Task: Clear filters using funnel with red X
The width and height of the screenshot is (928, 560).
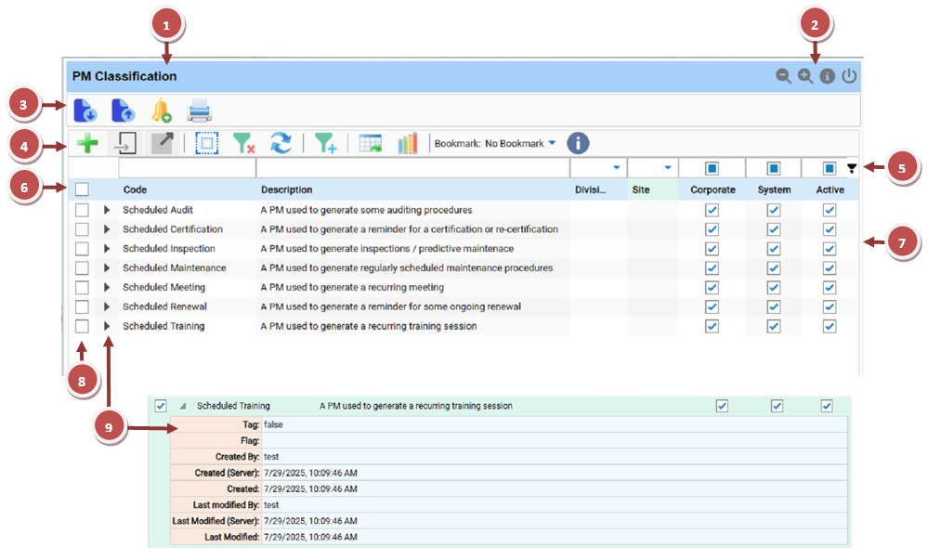Action: (243, 143)
